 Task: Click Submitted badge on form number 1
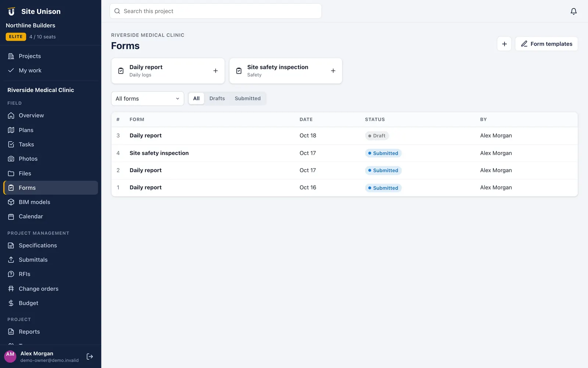(383, 188)
